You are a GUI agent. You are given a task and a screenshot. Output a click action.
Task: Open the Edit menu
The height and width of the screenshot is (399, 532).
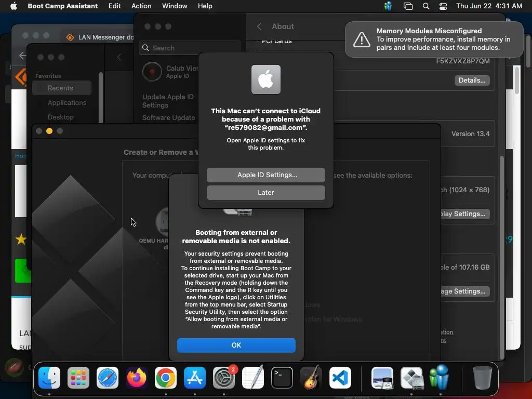pyautogui.click(x=115, y=6)
